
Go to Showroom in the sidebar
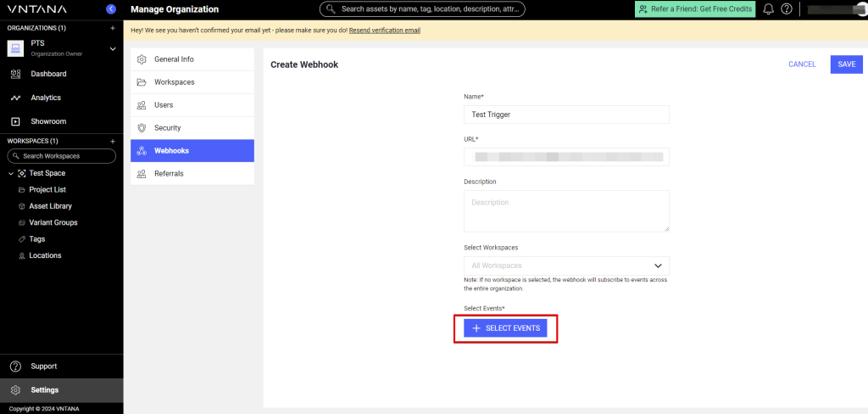(48, 121)
